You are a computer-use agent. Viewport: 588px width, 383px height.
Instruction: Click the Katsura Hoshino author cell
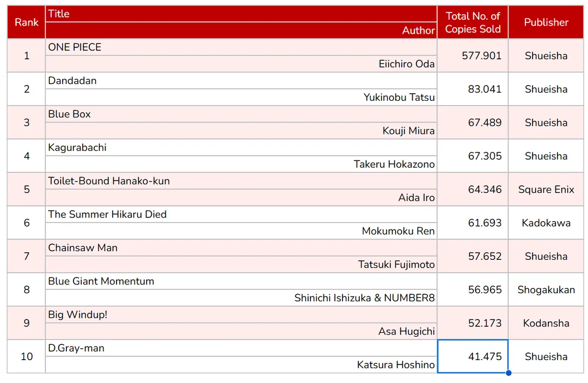coord(241,364)
